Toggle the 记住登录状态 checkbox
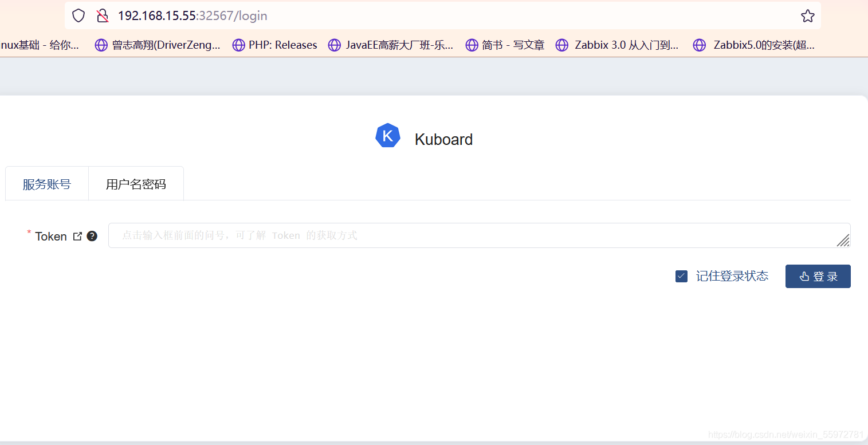 click(681, 276)
